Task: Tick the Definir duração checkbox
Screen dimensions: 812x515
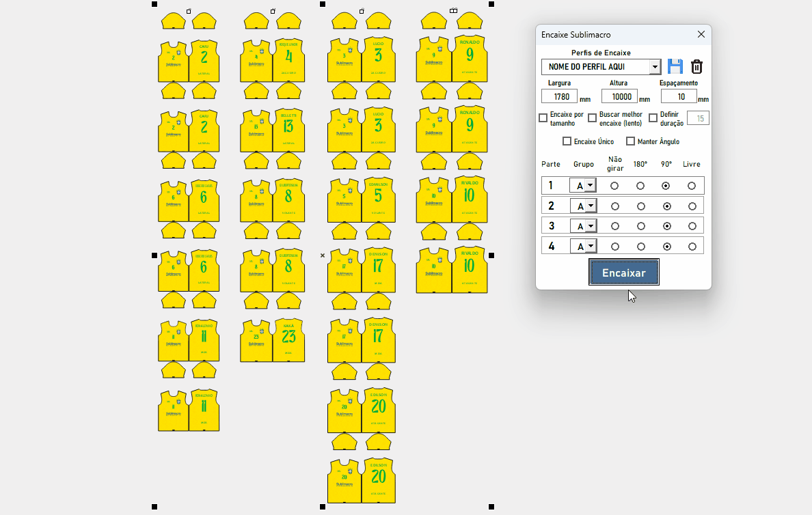Action: [653, 118]
